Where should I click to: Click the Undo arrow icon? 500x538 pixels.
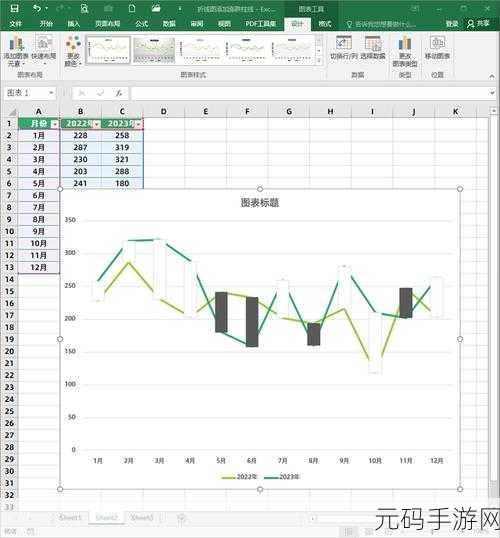(x=37, y=8)
